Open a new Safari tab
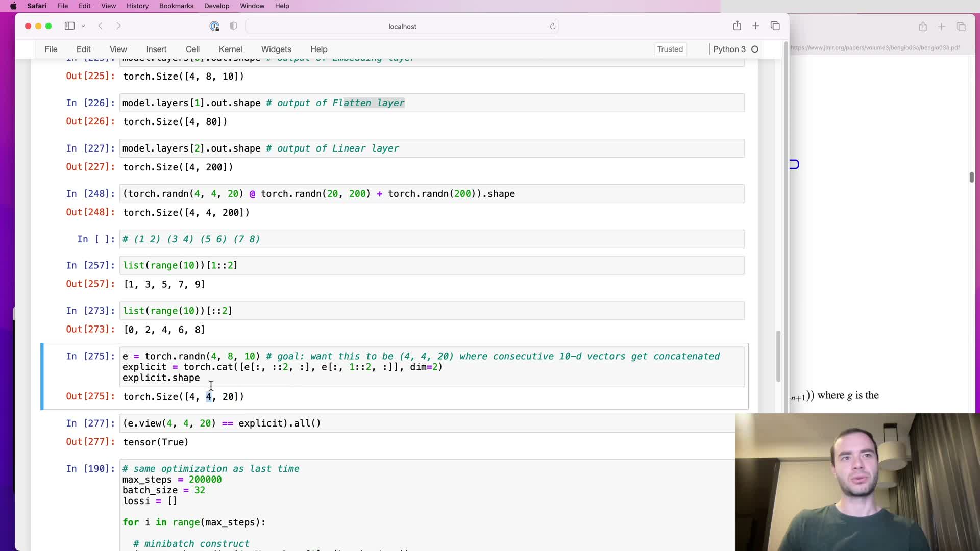 pos(756,26)
